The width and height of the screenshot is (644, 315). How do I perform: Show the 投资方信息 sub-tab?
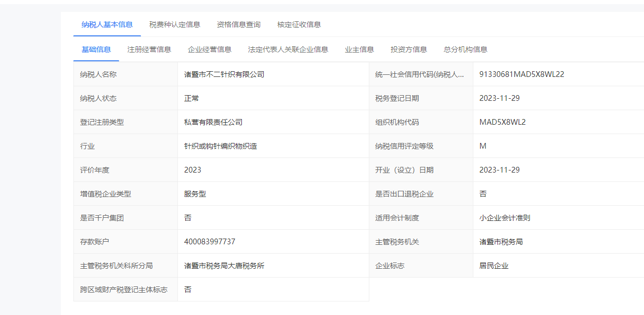point(408,49)
